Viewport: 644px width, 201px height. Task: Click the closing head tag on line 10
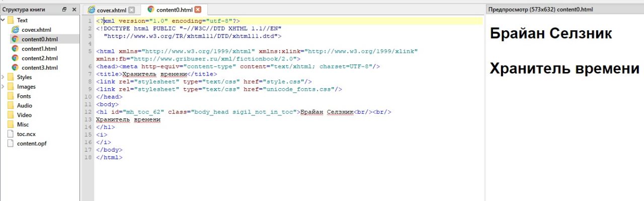point(109,97)
